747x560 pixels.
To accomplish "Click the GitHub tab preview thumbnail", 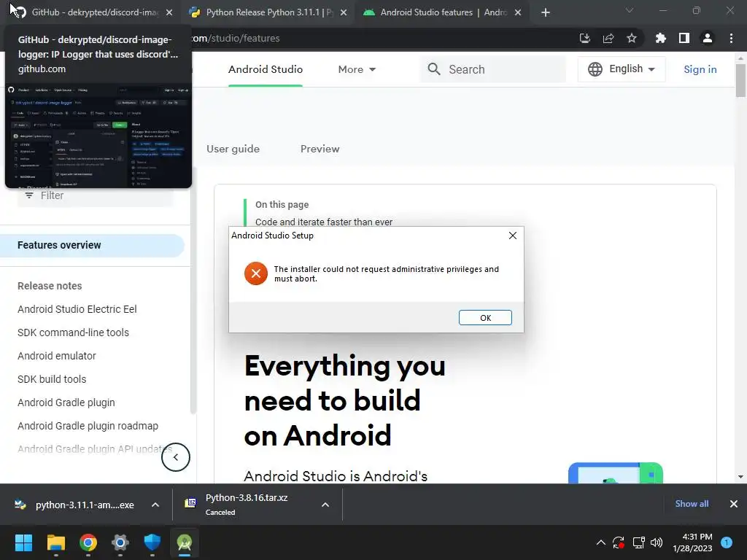I will pos(98,135).
